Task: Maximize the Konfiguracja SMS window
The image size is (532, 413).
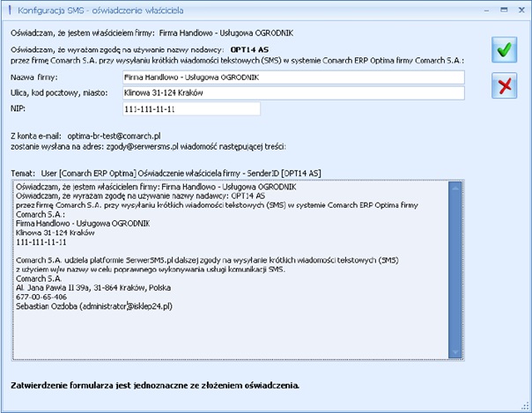Action: (x=504, y=11)
